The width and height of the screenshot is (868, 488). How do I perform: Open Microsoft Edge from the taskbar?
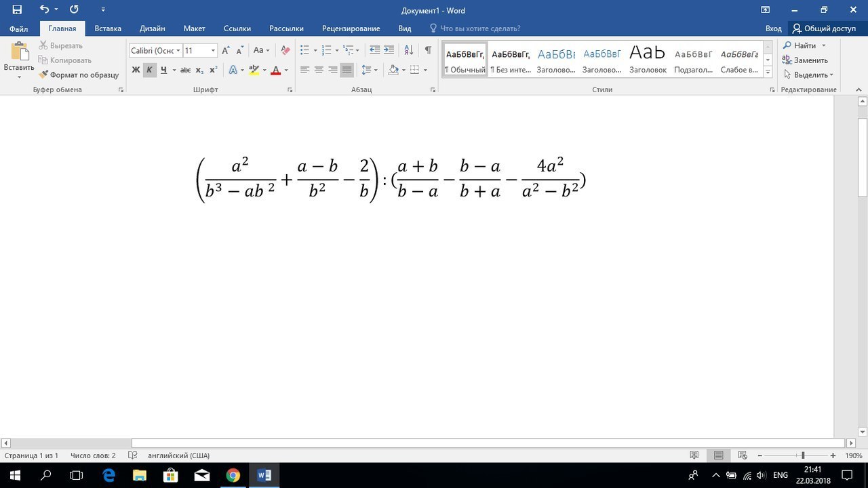click(108, 475)
